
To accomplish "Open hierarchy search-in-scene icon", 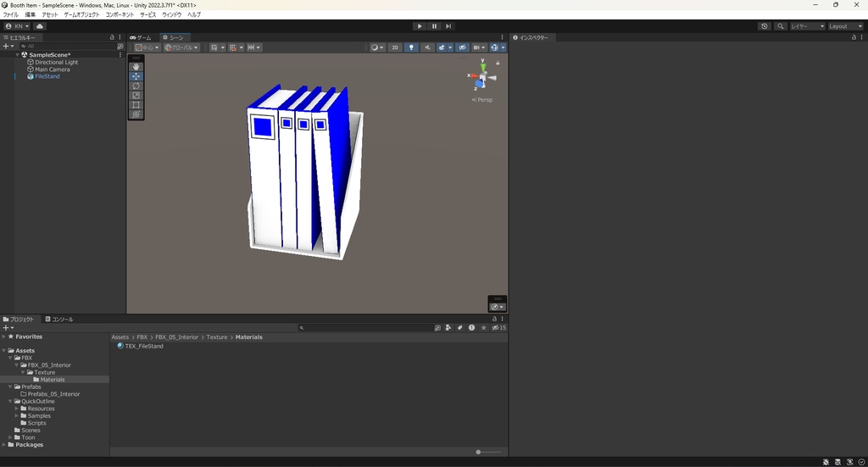I will [x=120, y=47].
